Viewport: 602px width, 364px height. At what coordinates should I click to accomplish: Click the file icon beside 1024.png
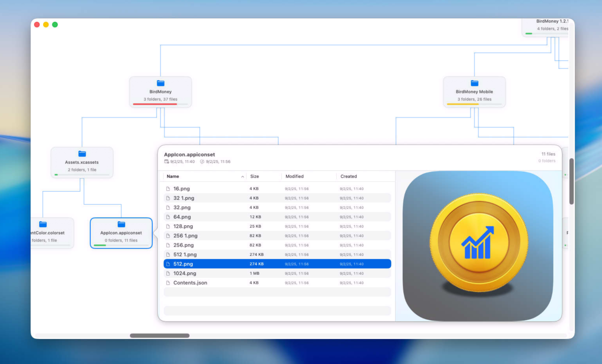pyautogui.click(x=168, y=273)
